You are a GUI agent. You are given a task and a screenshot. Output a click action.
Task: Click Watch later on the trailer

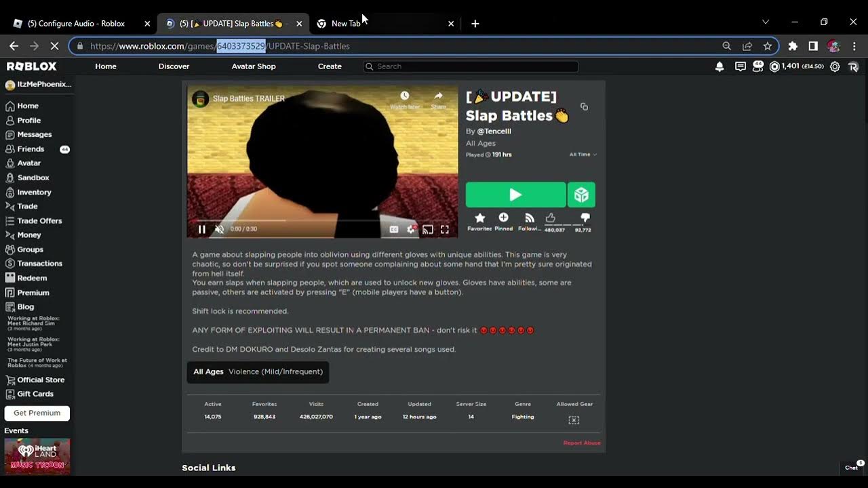click(405, 100)
